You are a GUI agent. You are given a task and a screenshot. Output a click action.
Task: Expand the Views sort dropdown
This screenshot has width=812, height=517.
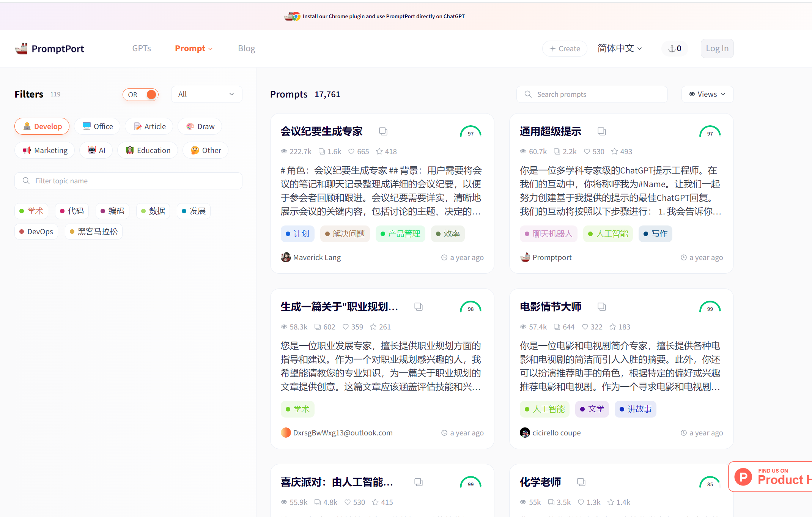pyautogui.click(x=707, y=94)
